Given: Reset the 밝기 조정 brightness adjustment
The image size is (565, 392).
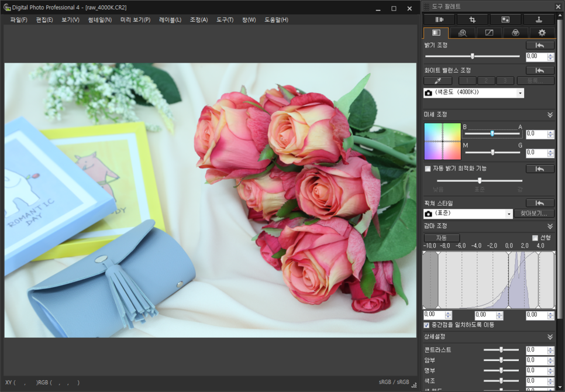Looking at the screenshot, I should click(540, 46).
